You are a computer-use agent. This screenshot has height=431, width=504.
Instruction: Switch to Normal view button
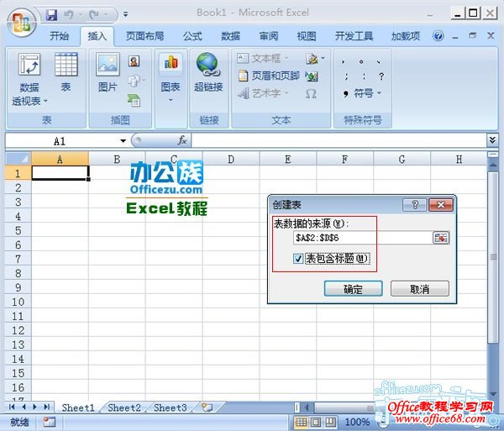(x=302, y=422)
